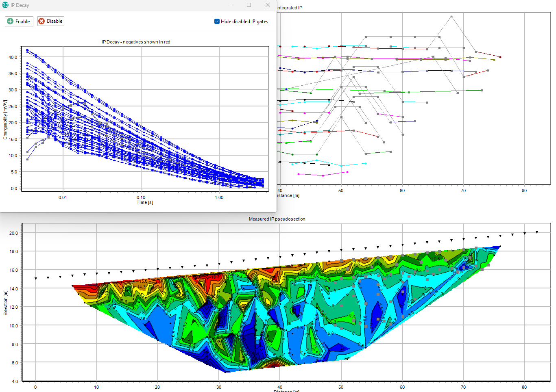This screenshot has height=392, width=556.
Task: Click the 'Measured IP pseudosection' chart title
Action: (277, 219)
